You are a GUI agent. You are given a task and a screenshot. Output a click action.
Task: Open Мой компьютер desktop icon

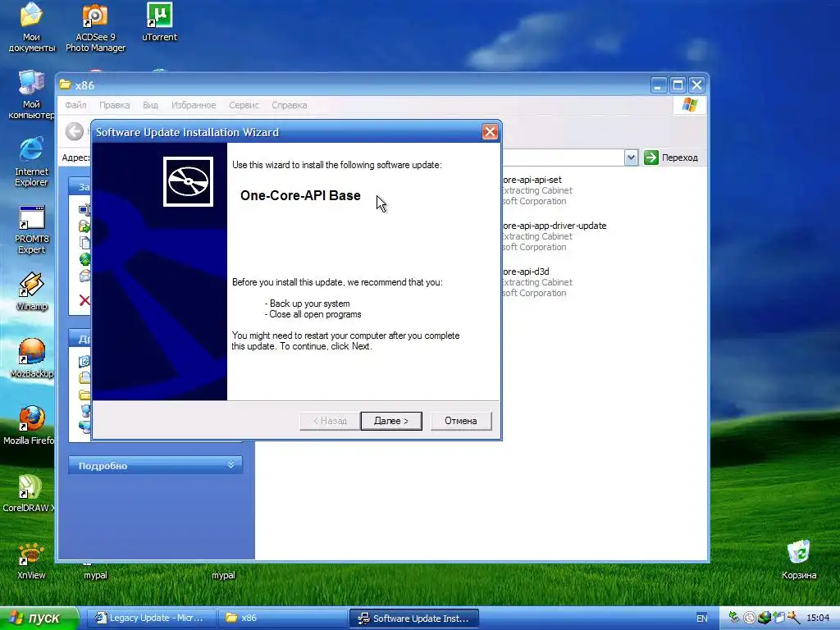pyautogui.click(x=31, y=94)
